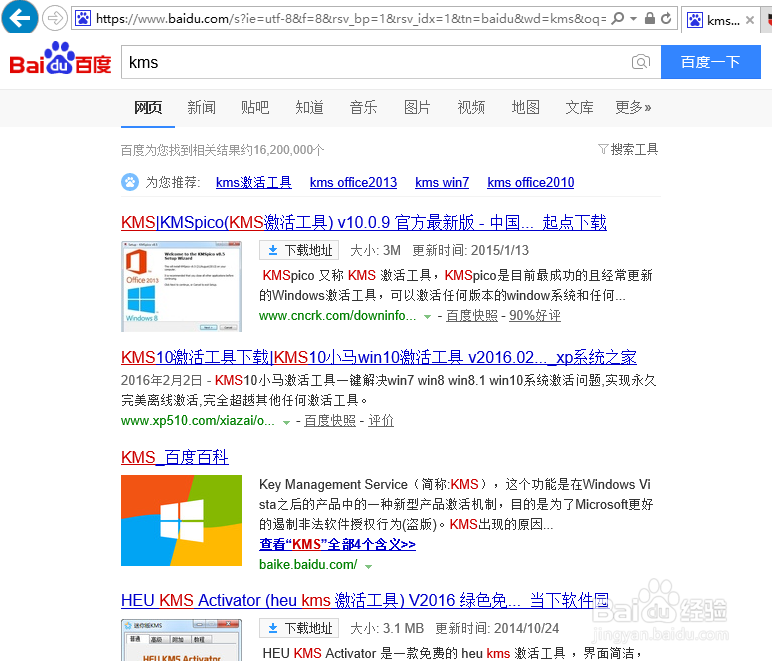
Task: Click the 百度为您找到相关结果约16,200,000个 text
Action: [223, 150]
